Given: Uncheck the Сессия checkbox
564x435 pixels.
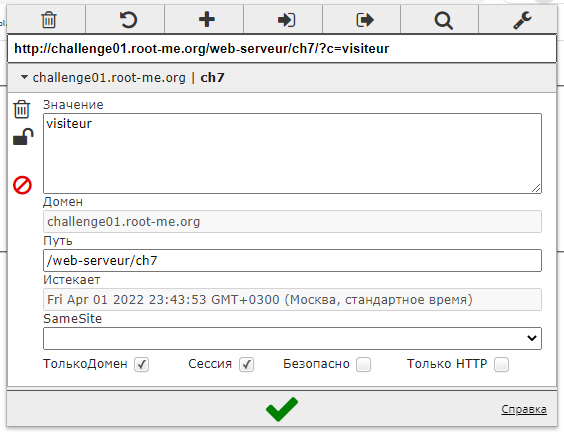Looking at the screenshot, I should 246,364.
